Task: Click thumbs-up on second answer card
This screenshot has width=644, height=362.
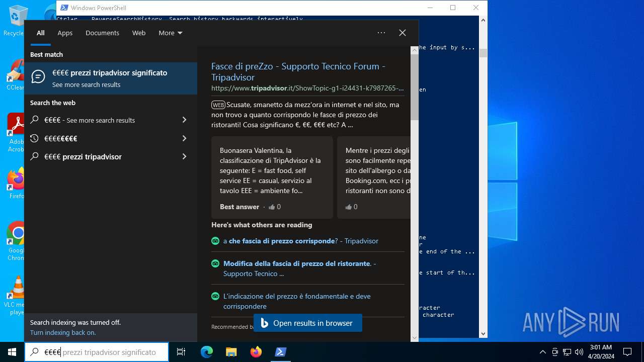Action: [x=349, y=207]
